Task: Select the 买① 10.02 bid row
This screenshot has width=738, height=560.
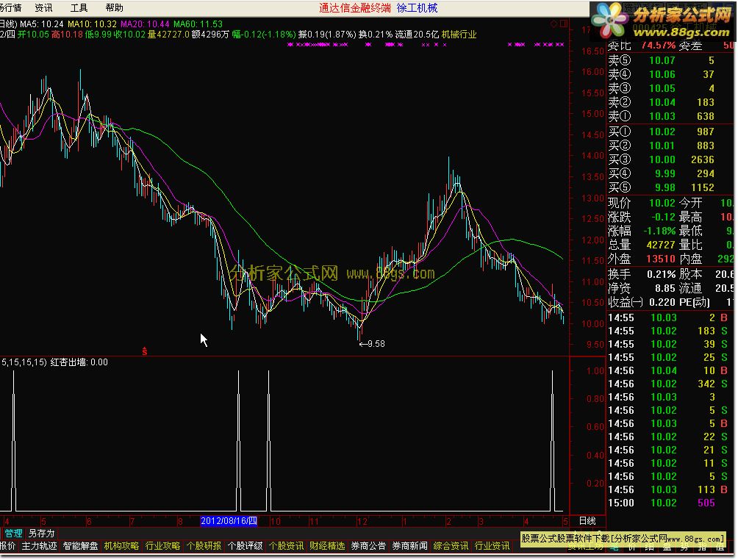Action: [x=670, y=132]
